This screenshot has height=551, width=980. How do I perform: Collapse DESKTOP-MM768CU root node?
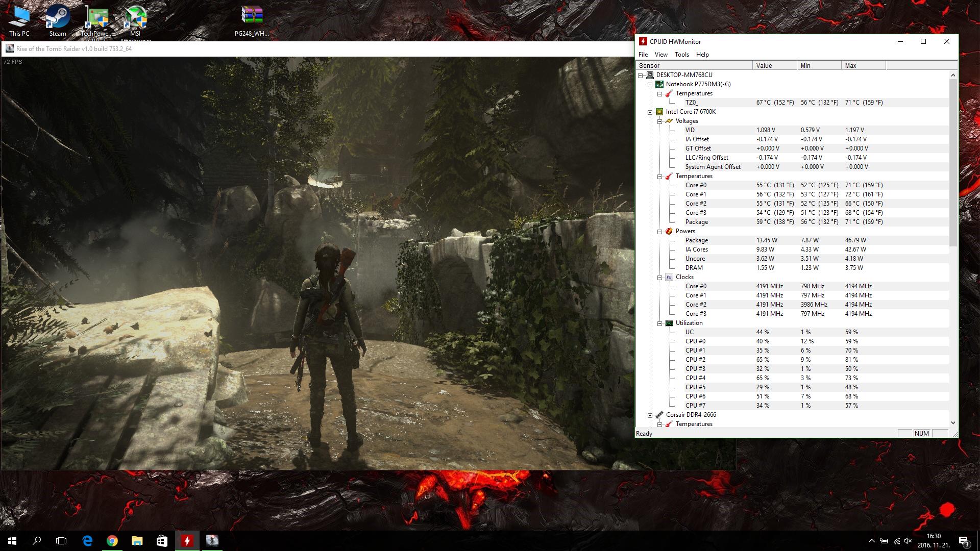(x=641, y=76)
